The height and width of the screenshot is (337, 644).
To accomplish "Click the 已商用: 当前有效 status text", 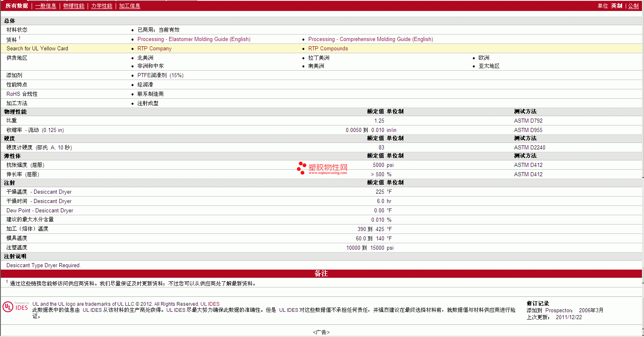I will click(159, 30).
